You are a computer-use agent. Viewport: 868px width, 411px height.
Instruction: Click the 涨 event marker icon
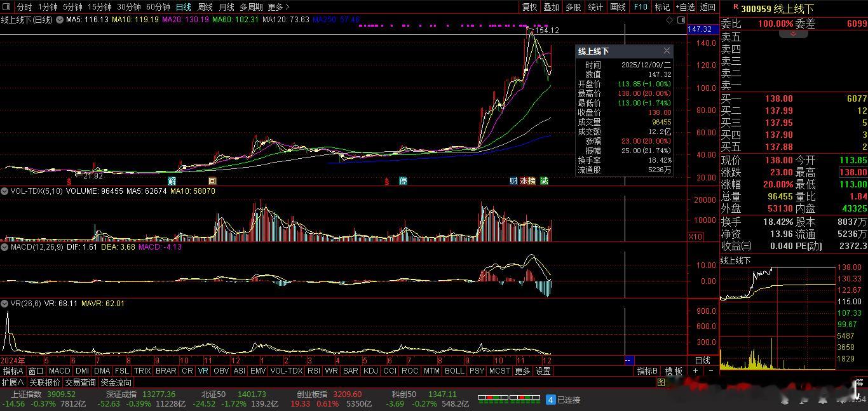(524, 181)
